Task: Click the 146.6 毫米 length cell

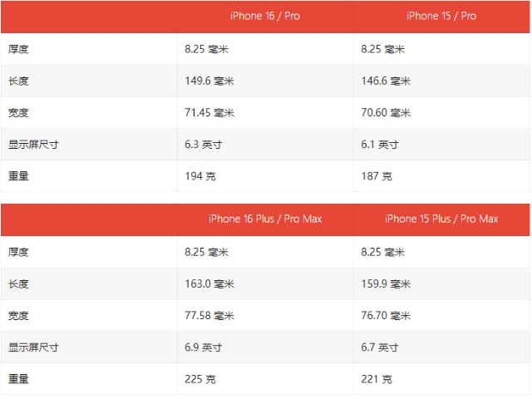Action: point(386,81)
